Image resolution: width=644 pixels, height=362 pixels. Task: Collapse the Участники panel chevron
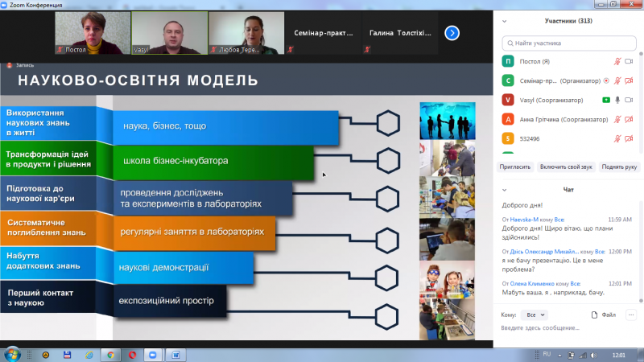505,22
